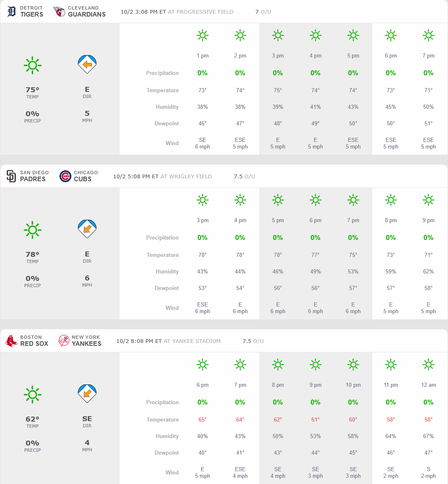Screen dimensions: 448x484
Task: Click wind direction diamond for Red Sox-Yankees game
Action: [x=87, y=393]
